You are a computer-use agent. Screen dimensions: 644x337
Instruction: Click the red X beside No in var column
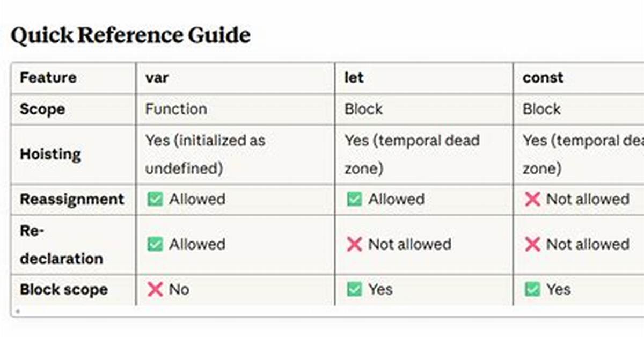pos(155,290)
